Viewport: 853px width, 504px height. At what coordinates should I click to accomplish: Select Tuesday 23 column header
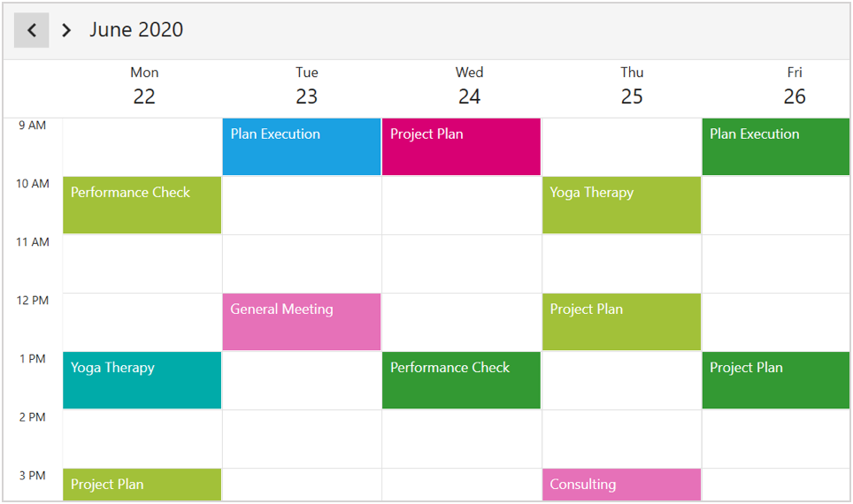point(306,86)
